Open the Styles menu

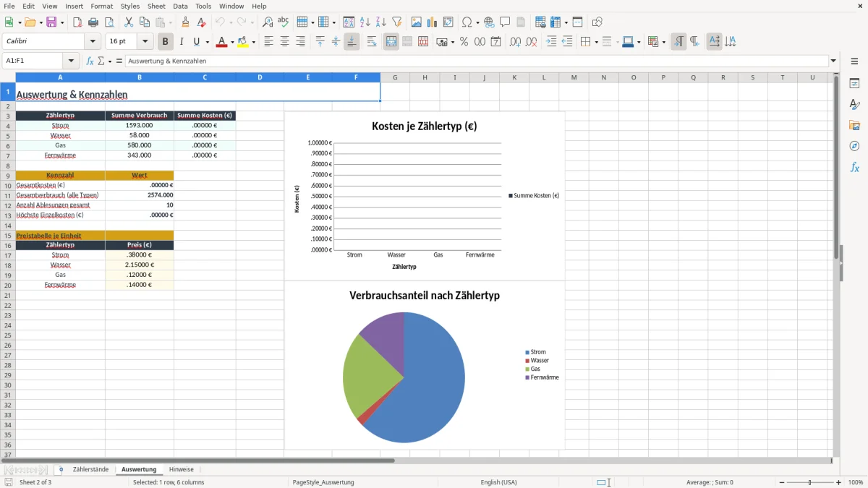[130, 6]
